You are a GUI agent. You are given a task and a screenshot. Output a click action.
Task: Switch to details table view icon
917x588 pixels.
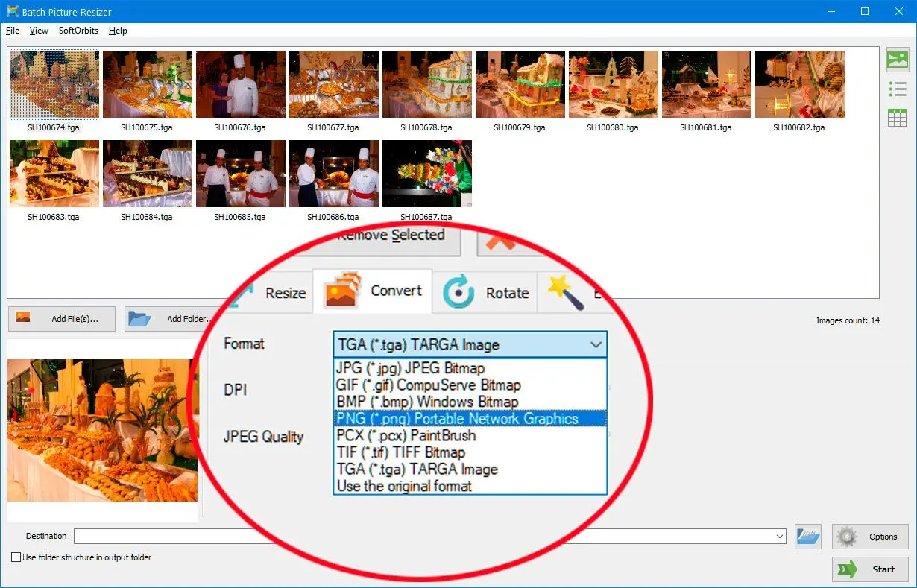(x=897, y=118)
